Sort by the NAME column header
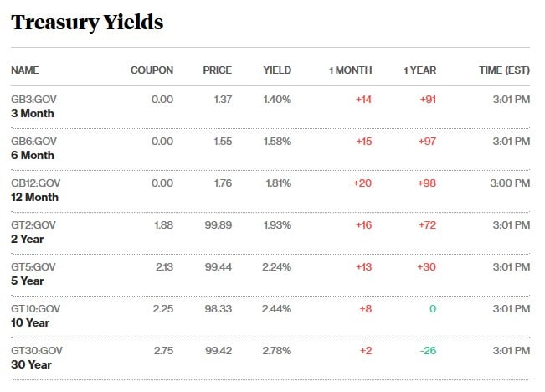The image size is (545, 392). pyautogui.click(x=25, y=70)
